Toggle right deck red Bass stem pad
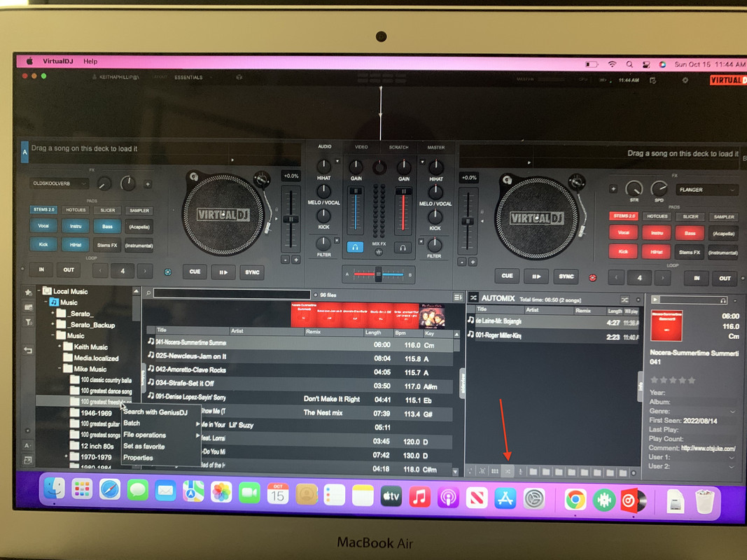The width and height of the screenshot is (747, 560). [x=690, y=233]
